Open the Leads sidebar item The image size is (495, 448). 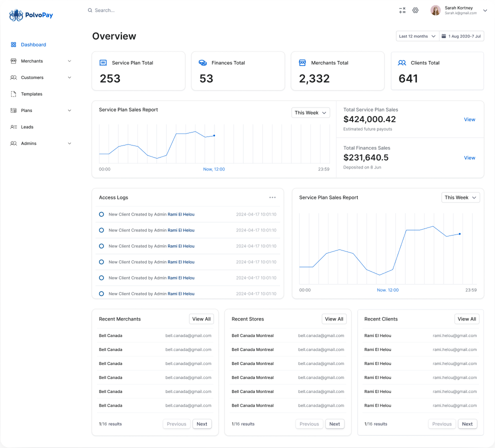pos(27,127)
